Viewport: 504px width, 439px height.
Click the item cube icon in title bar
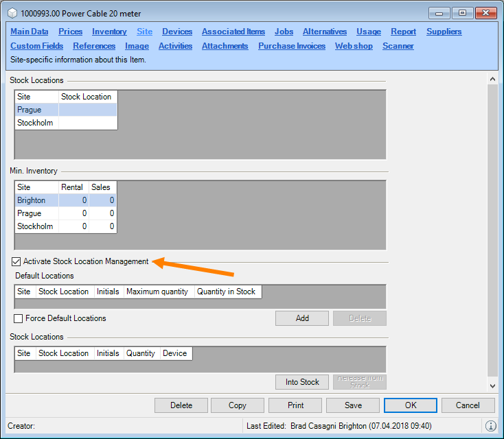tap(12, 13)
